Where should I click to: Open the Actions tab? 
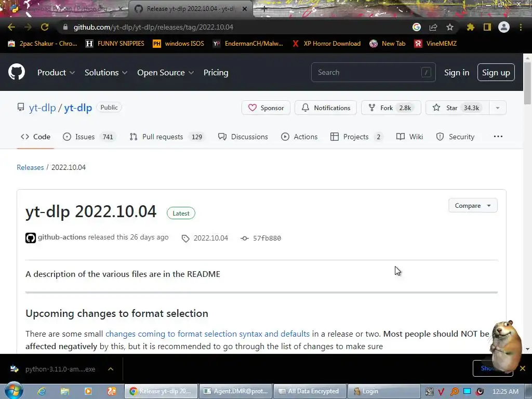pos(299,137)
